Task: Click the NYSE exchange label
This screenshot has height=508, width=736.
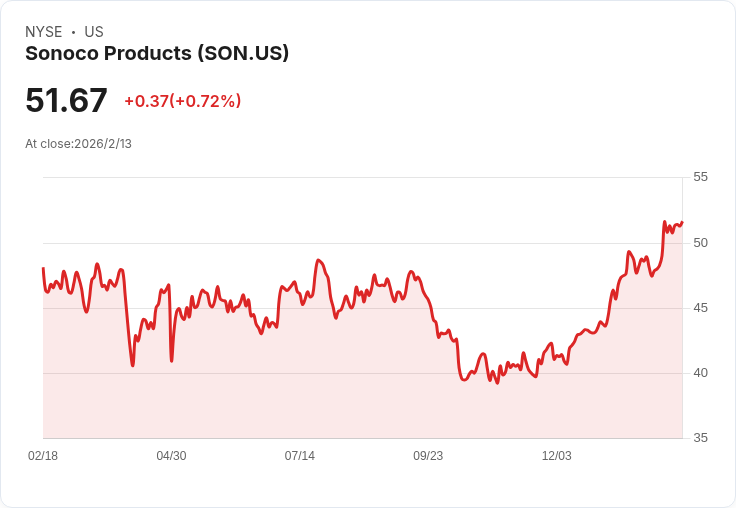Action: (x=44, y=32)
